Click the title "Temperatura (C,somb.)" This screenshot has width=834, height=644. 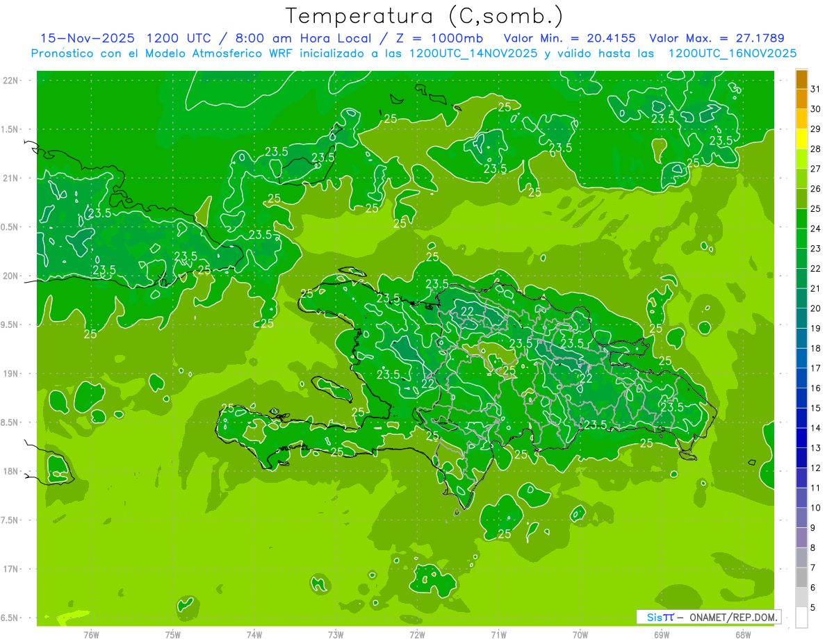(425, 16)
